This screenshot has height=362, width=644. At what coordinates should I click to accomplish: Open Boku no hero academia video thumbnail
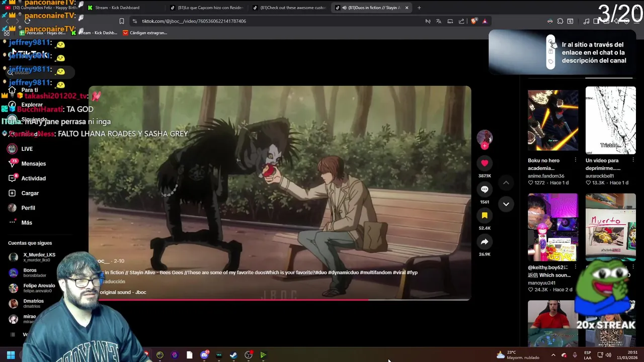[553, 120]
